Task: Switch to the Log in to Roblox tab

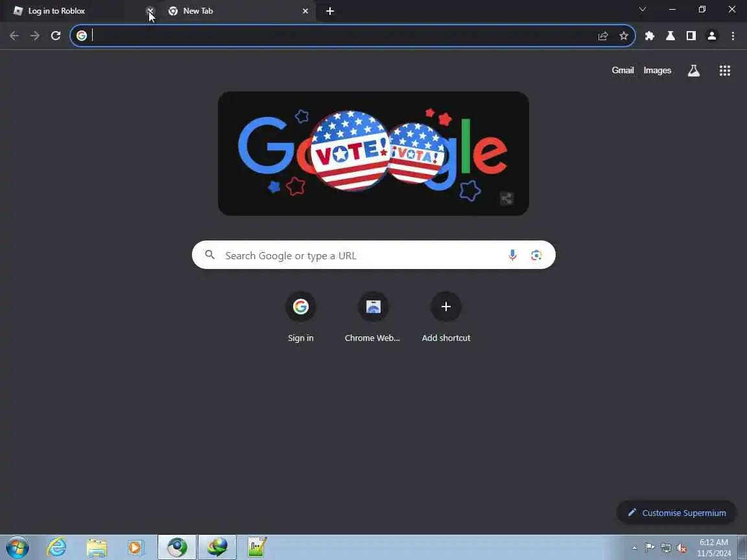Action: (78, 11)
